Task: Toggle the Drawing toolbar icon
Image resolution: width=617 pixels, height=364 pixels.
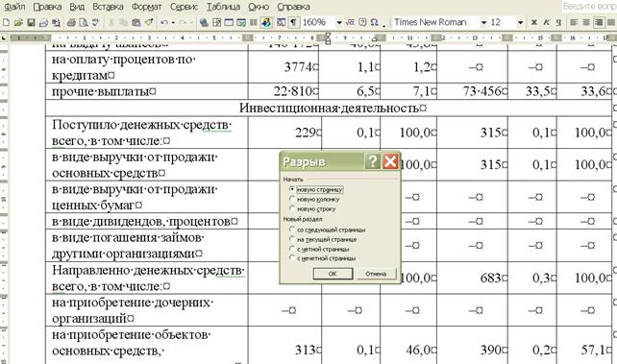Action: [x=266, y=23]
